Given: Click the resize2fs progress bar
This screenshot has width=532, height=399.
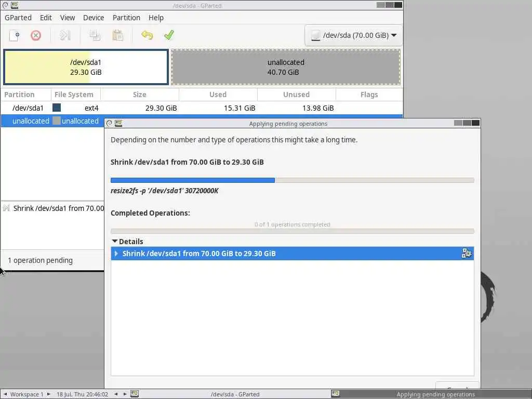Looking at the screenshot, I should [x=292, y=180].
